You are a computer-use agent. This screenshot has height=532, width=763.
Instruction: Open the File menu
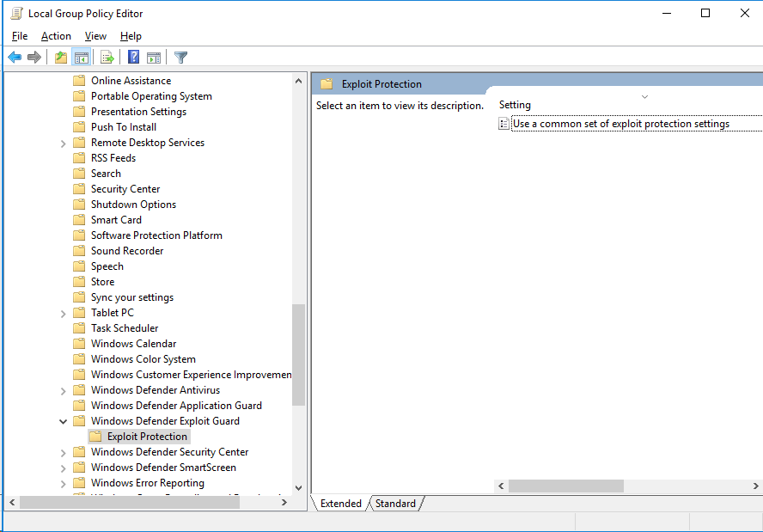(20, 36)
